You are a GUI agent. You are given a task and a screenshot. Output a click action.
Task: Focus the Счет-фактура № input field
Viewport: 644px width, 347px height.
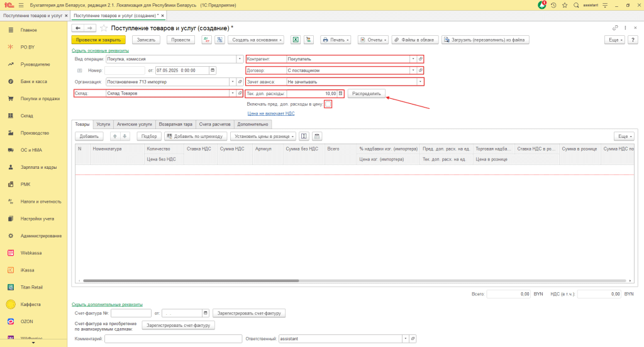click(x=131, y=313)
